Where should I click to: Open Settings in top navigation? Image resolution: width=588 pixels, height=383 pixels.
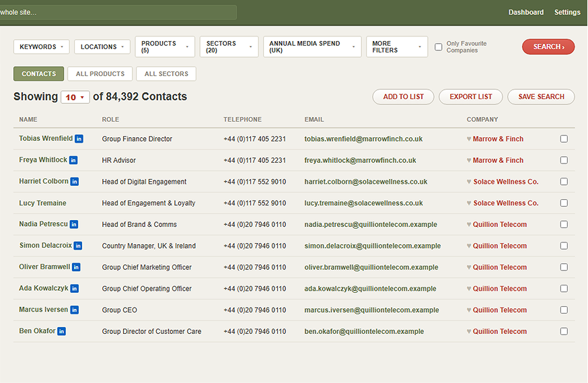click(x=567, y=12)
